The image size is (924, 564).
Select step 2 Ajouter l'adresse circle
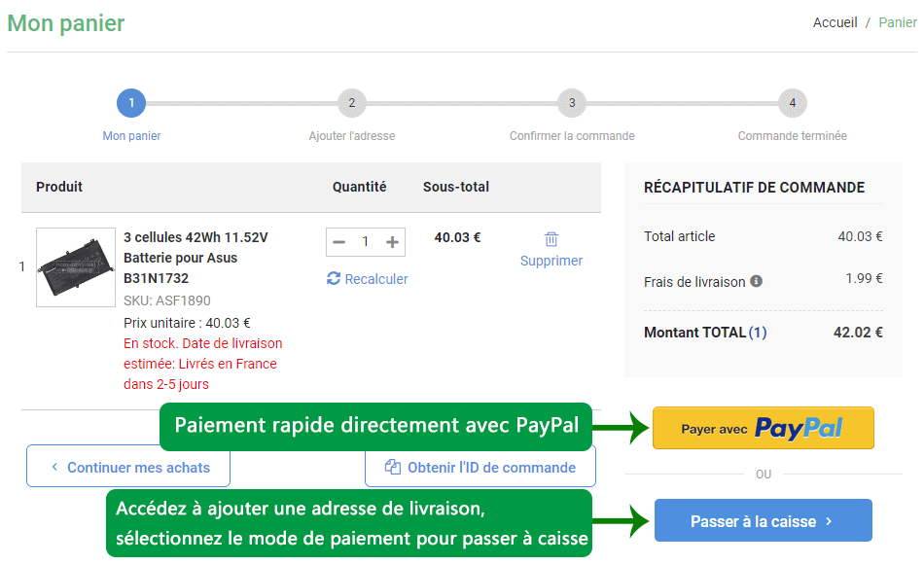click(352, 103)
